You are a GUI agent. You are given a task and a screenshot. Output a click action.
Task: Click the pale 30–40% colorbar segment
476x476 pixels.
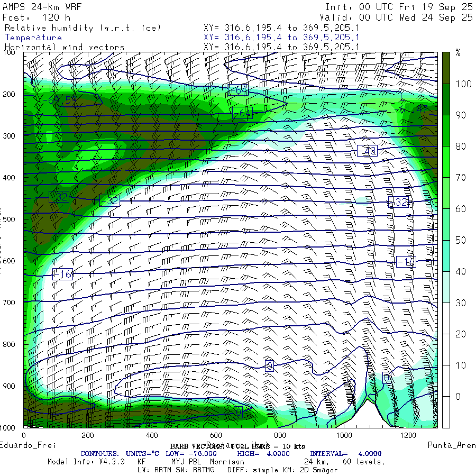click(x=446, y=287)
